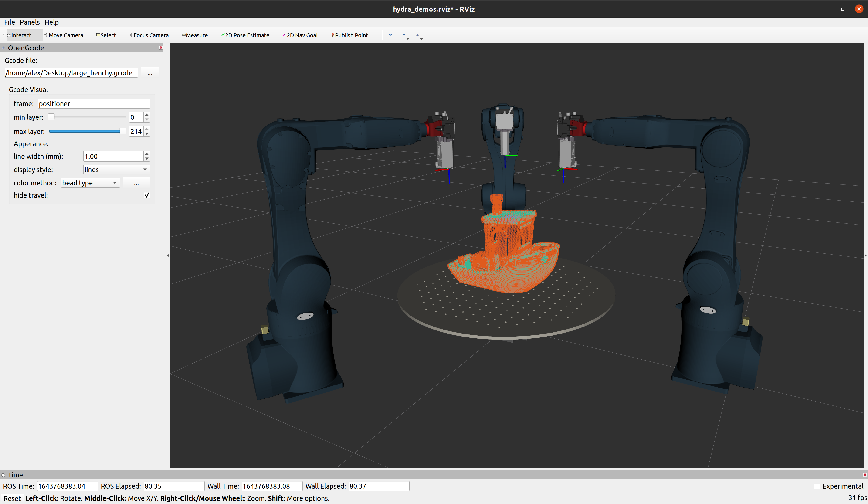868x504 pixels.
Task: Toggle the Experimental checkbox
Action: [817, 486]
